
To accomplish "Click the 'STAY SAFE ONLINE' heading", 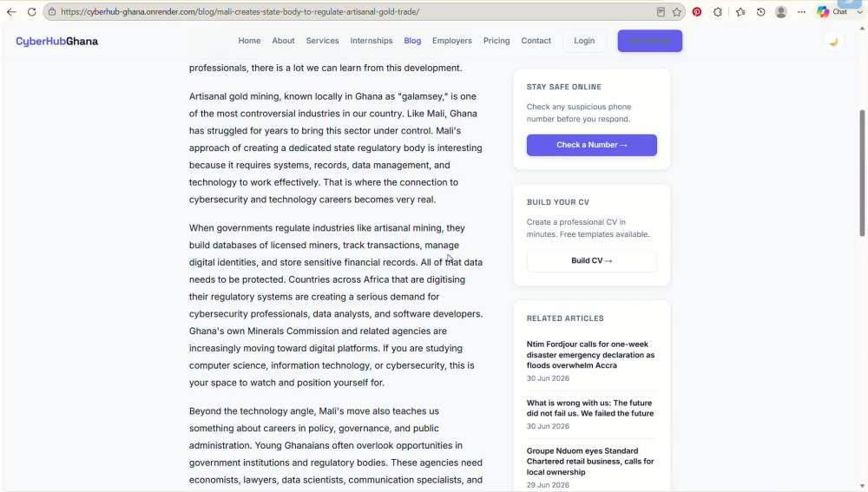I will (x=563, y=87).
